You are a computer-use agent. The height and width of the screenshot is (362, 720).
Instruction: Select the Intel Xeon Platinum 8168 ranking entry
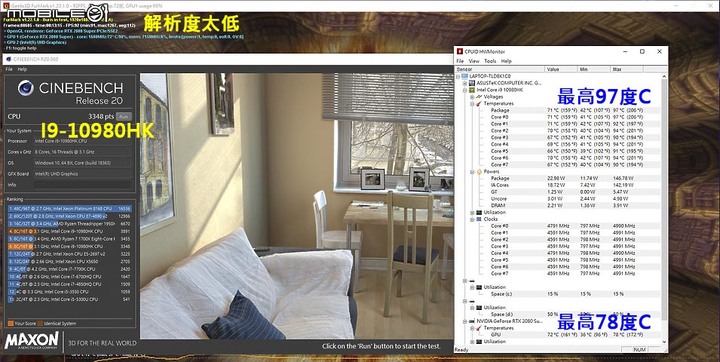point(69,209)
